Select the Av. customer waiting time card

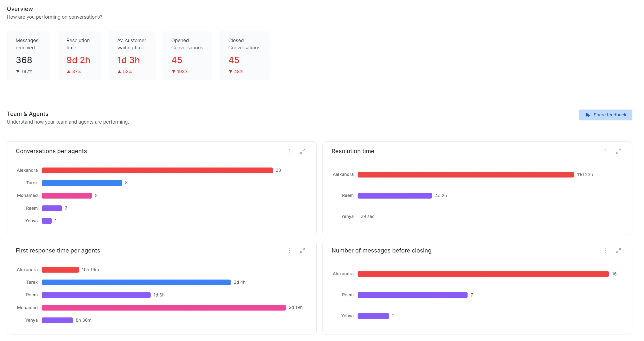point(132,56)
